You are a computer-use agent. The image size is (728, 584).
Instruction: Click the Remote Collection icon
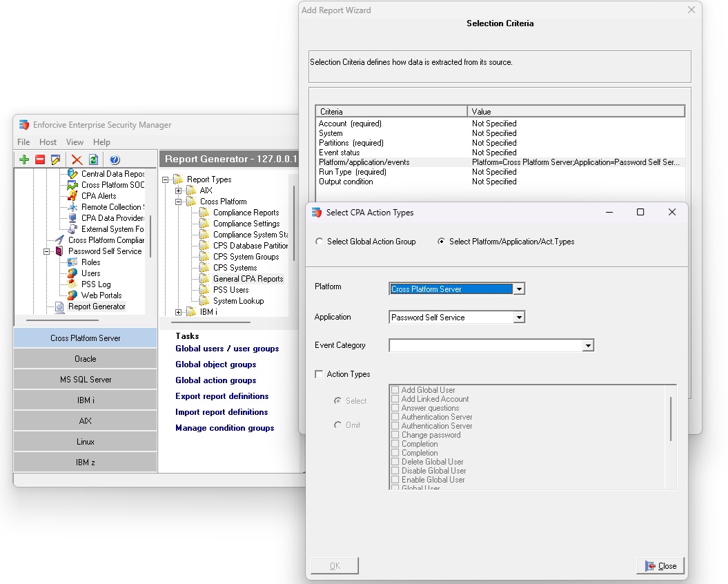tap(72, 207)
